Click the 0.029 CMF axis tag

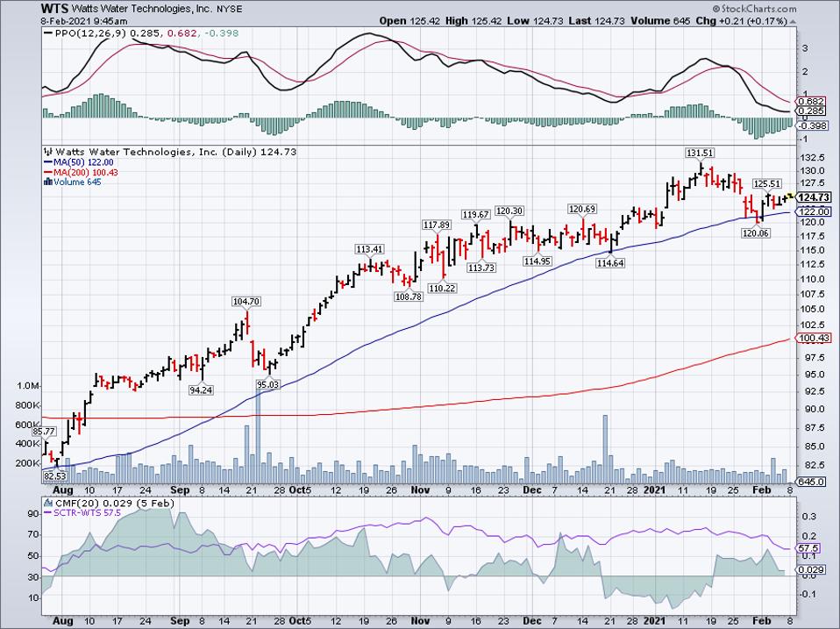810,569
